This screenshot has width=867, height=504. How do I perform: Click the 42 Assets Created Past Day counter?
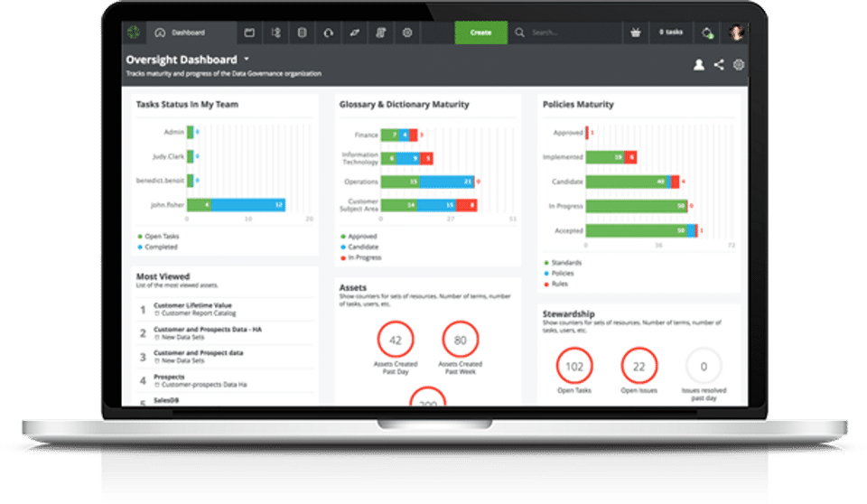pyautogui.click(x=396, y=340)
